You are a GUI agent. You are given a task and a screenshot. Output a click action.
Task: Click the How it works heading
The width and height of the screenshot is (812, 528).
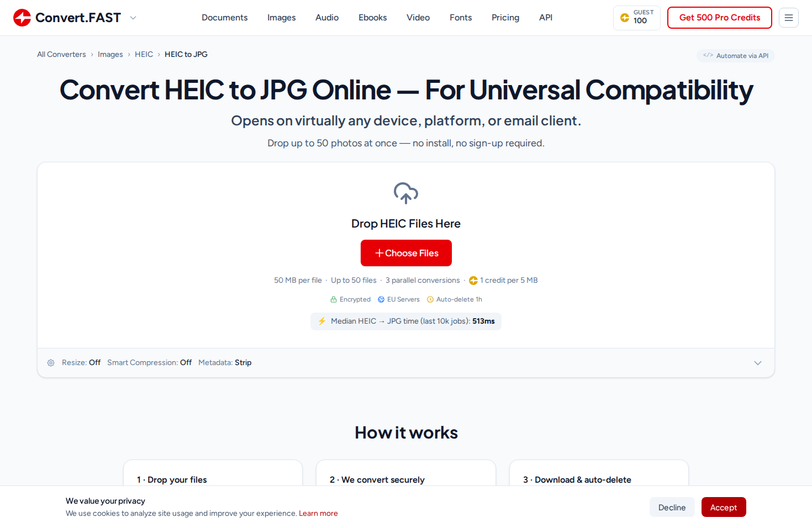click(406, 432)
